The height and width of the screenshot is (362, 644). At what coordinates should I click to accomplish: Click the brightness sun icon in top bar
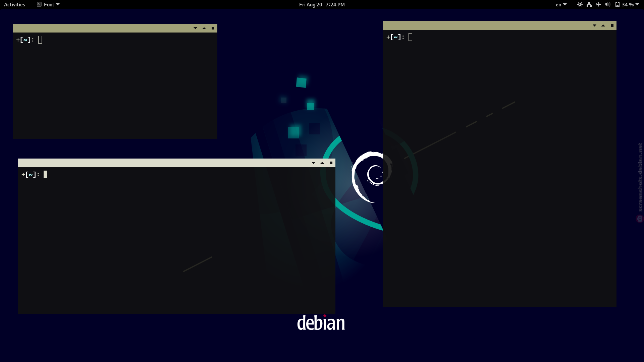pos(580,4)
